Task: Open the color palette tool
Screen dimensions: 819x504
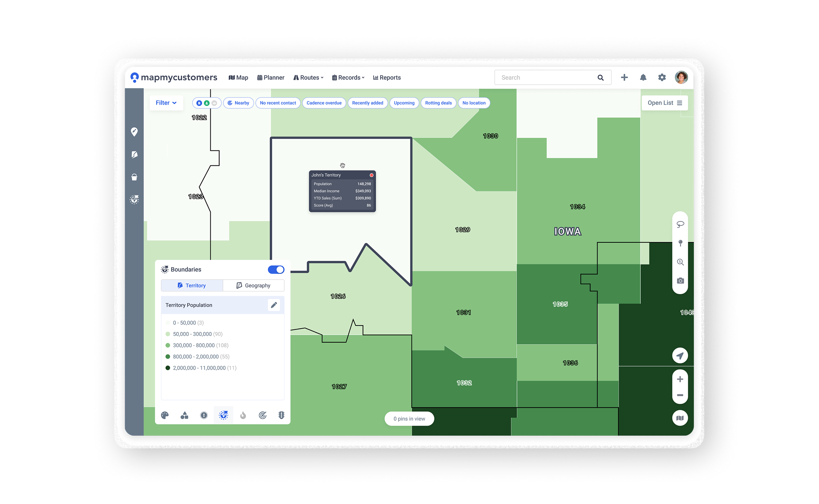Action: tap(165, 415)
